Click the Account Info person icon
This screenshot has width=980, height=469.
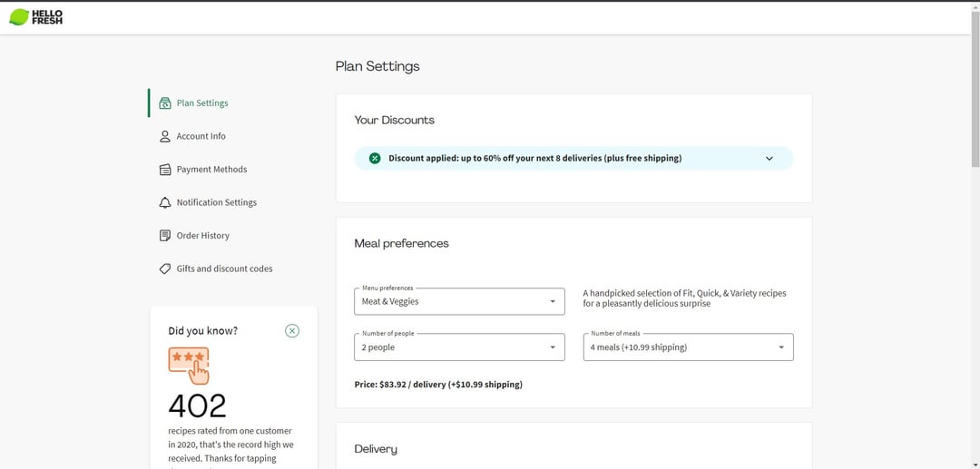(164, 136)
